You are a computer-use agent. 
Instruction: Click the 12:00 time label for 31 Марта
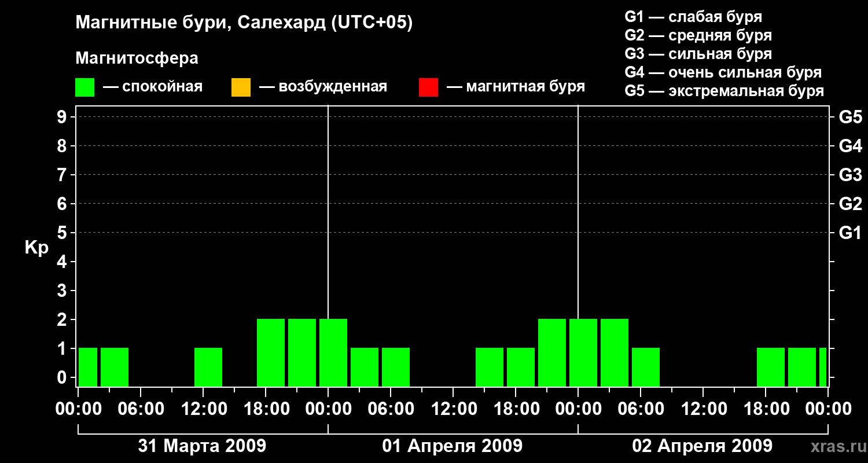(203, 409)
